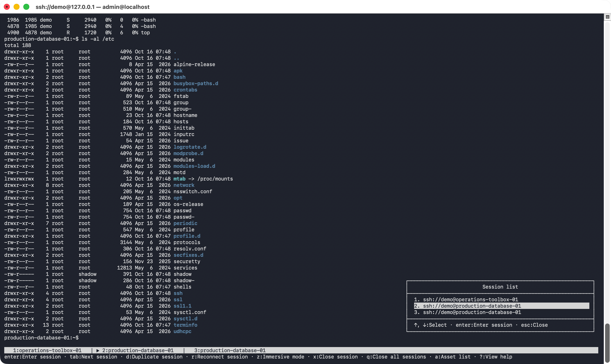The image size is (611, 364).
Task: Click the 'total 188' line
Action: point(18,45)
